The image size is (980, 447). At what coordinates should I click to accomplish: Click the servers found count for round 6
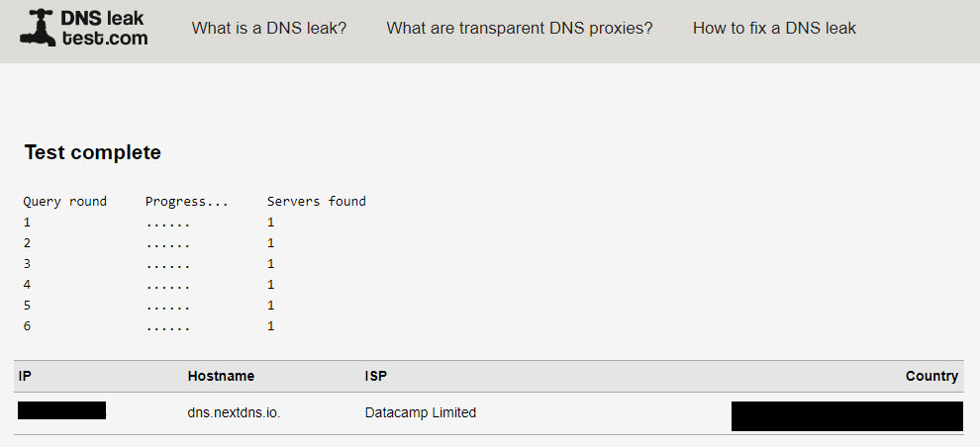[x=271, y=326]
